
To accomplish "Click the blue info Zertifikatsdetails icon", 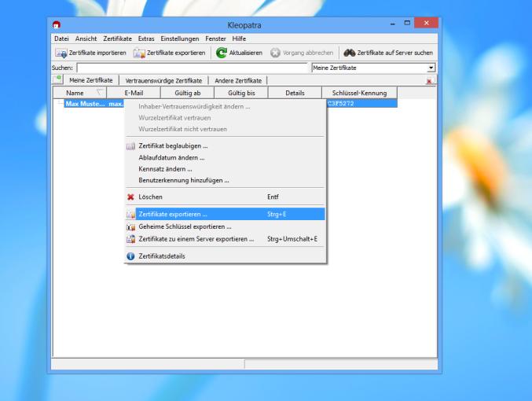I will pyautogui.click(x=130, y=256).
